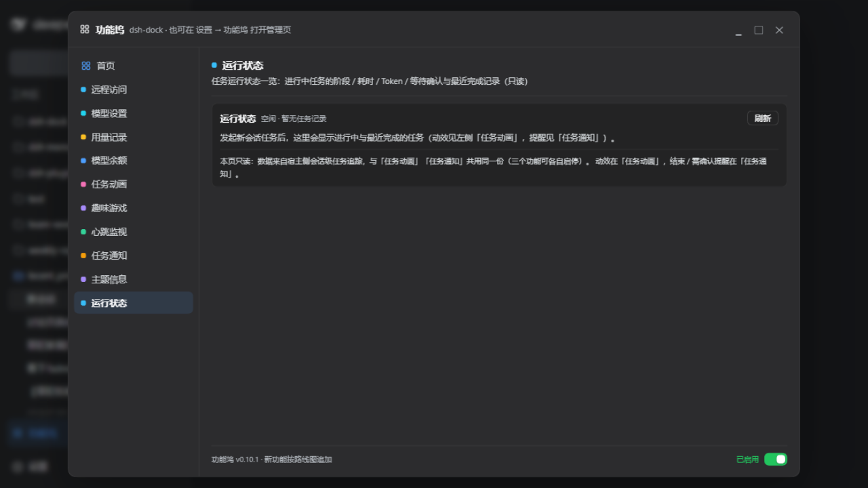Minimize the 功能坞 window
This screenshot has width=868, height=488.
point(738,30)
